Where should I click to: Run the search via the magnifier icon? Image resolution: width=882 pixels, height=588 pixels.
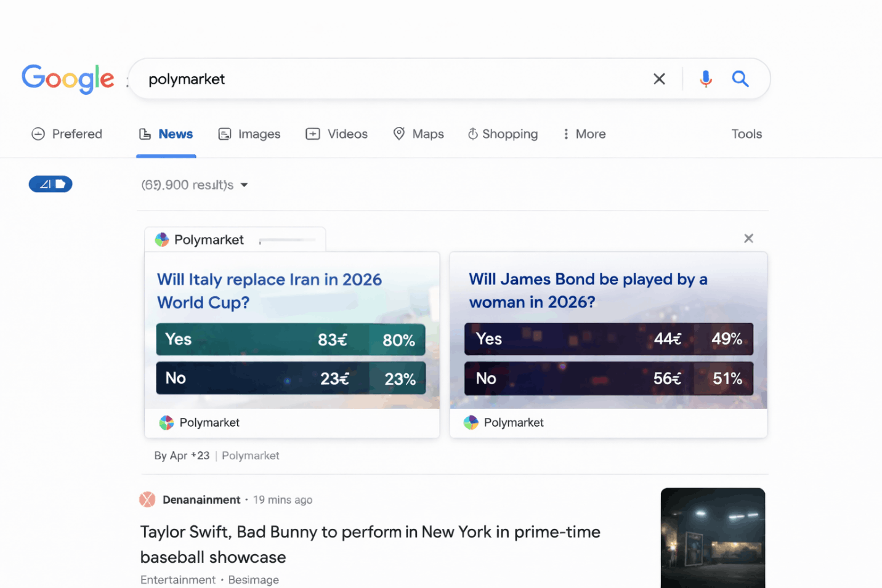pos(740,79)
